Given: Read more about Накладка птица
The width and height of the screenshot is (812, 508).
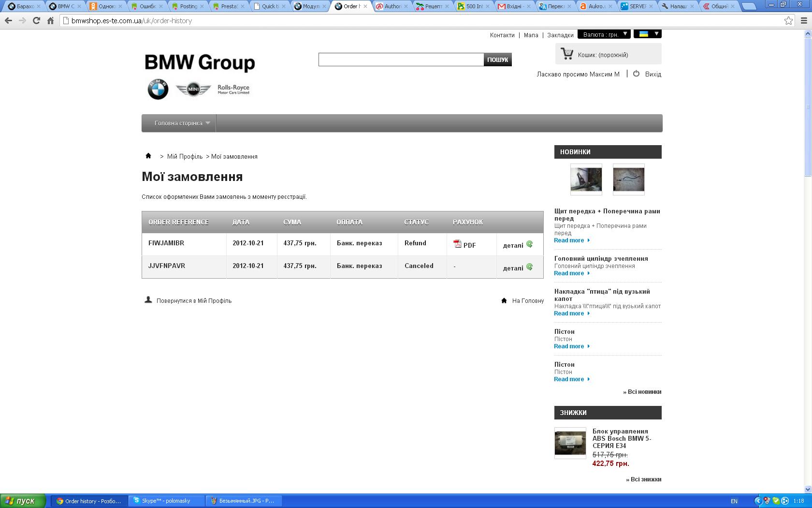Looking at the screenshot, I should [572, 314].
